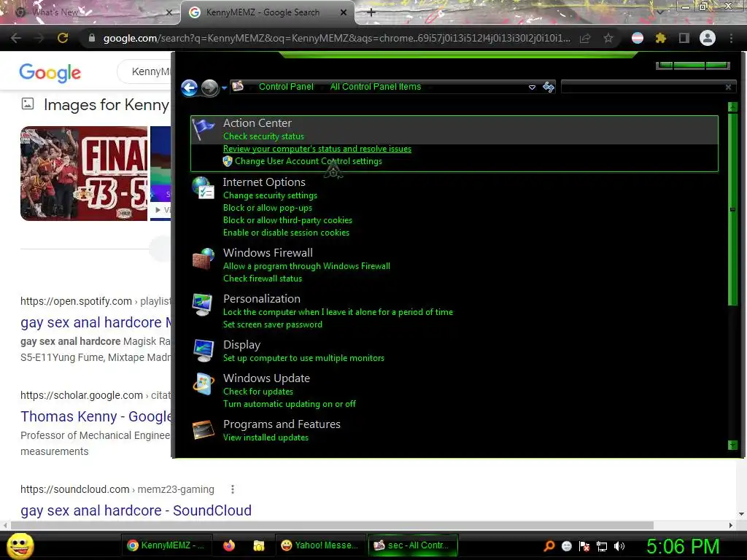Open Set up computer to use multiple monitors

point(303,357)
